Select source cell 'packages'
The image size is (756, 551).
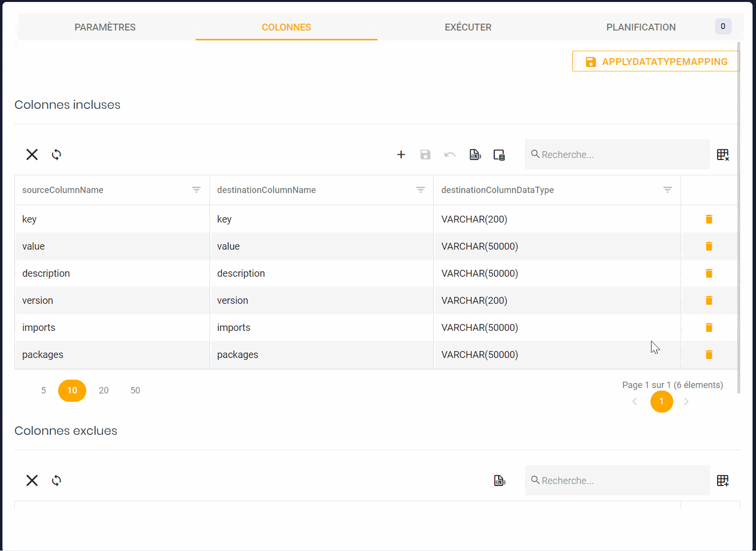(x=112, y=355)
